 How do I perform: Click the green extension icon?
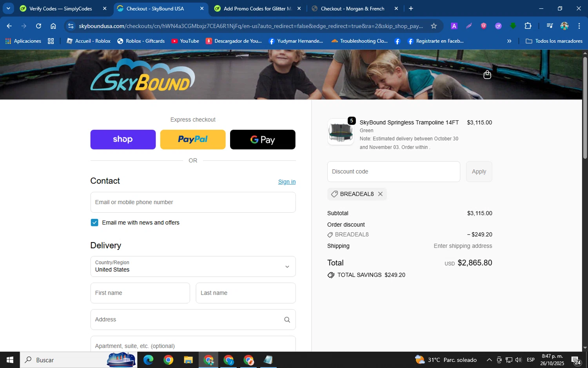(513, 26)
